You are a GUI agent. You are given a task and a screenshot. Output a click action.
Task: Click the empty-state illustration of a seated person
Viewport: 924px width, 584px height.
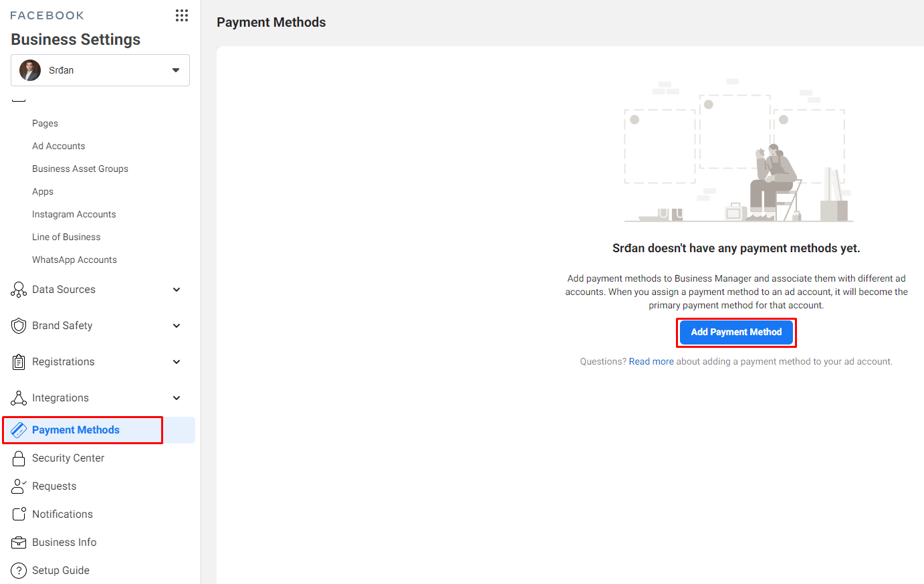point(737,151)
